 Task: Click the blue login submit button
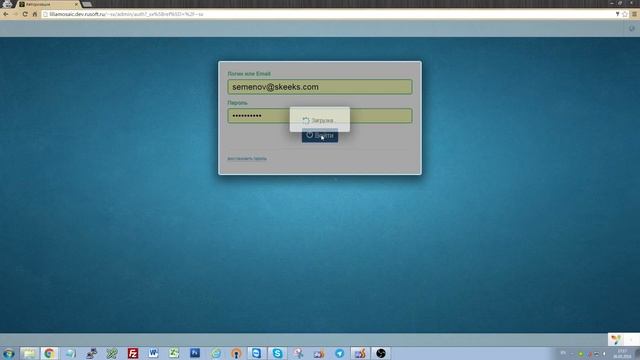pyautogui.click(x=320, y=136)
